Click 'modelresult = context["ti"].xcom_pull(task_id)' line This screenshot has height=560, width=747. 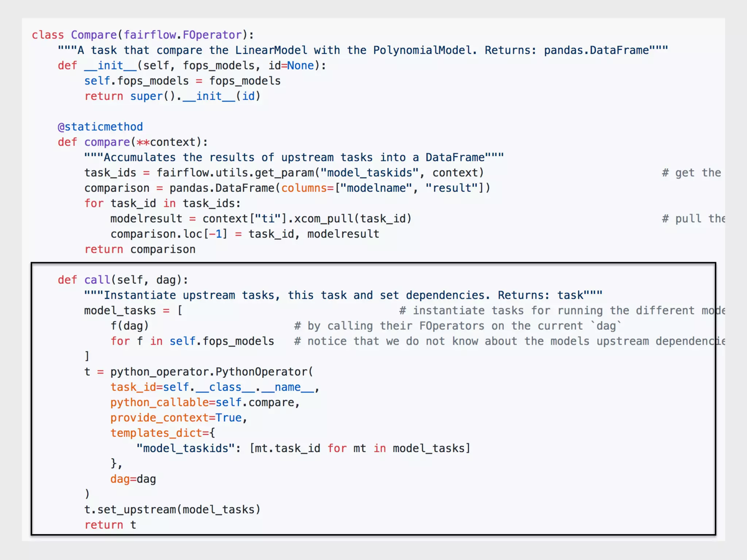tap(261, 219)
